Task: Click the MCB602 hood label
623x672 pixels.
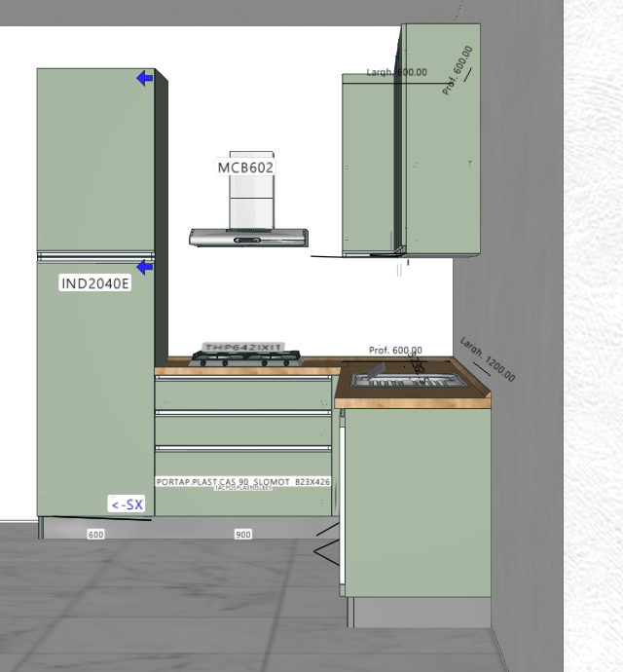Action: click(245, 168)
